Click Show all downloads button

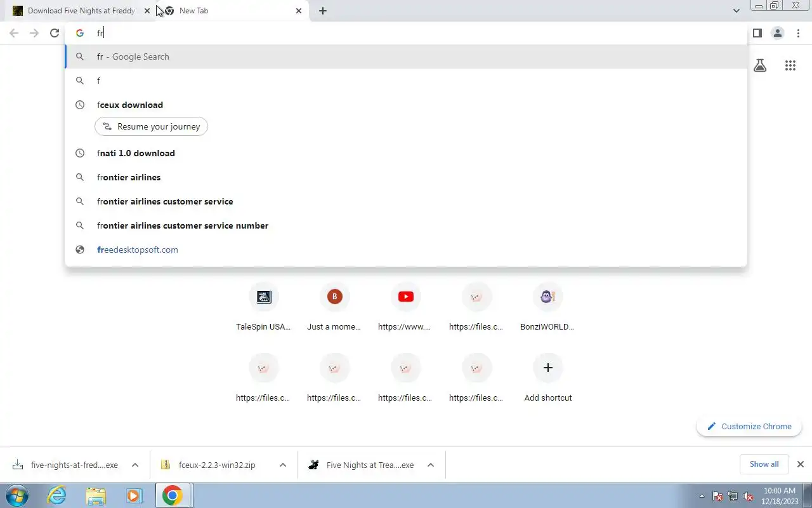point(764,464)
